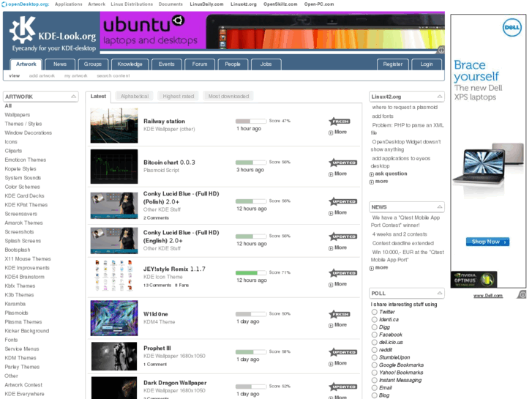Image resolution: width=532 pixels, height=399 pixels.
Task: Click the arrow icon beside ask question
Action: click(x=372, y=174)
